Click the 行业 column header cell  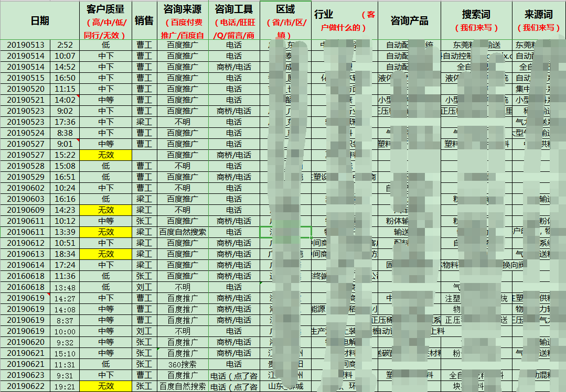point(344,20)
